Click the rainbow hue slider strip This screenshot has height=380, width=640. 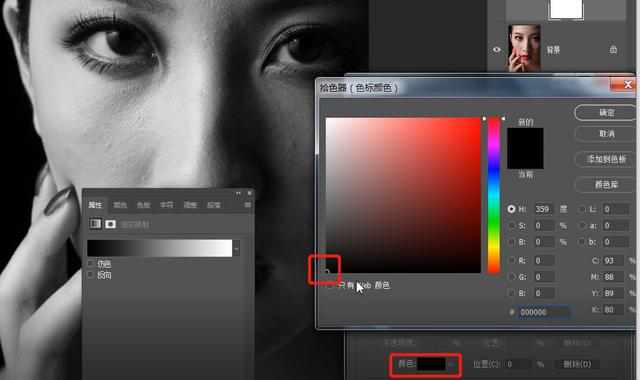coord(493,195)
